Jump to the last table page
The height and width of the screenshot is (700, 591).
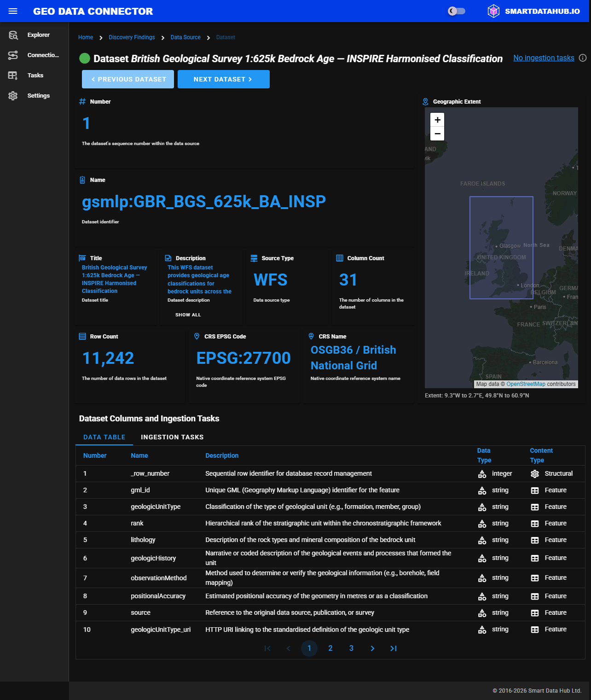click(394, 648)
